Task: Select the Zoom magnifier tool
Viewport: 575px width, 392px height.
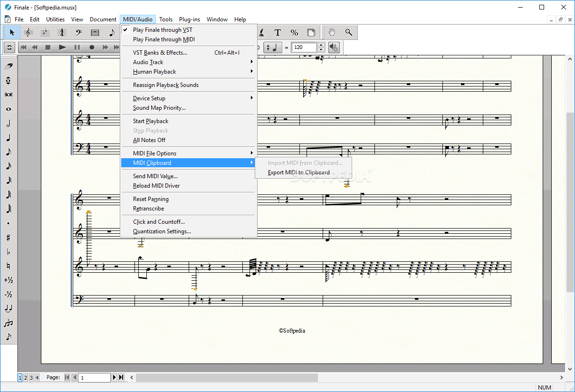Action: coord(349,32)
